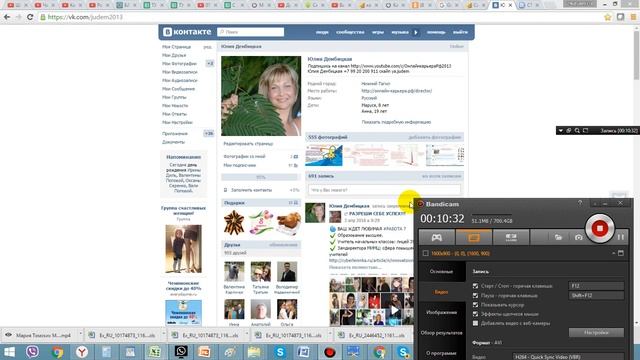Toggle full-screen rectangle icon in Bandicam target bar

(621, 253)
